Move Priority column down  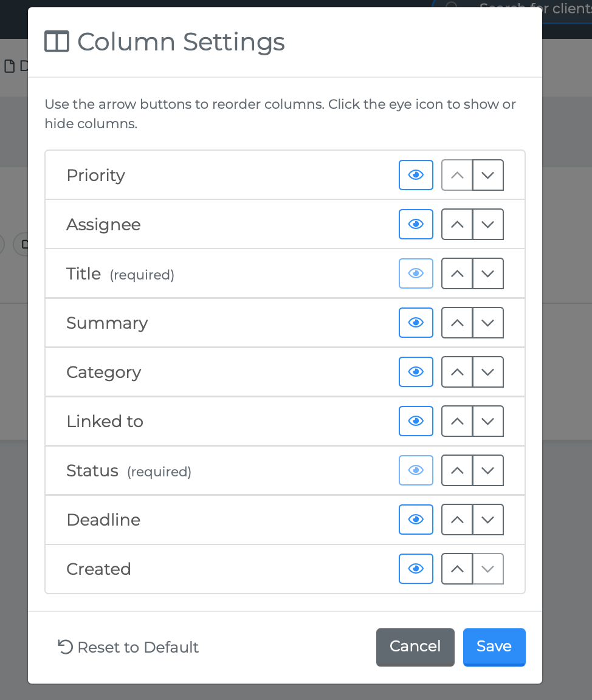coord(487,175)
